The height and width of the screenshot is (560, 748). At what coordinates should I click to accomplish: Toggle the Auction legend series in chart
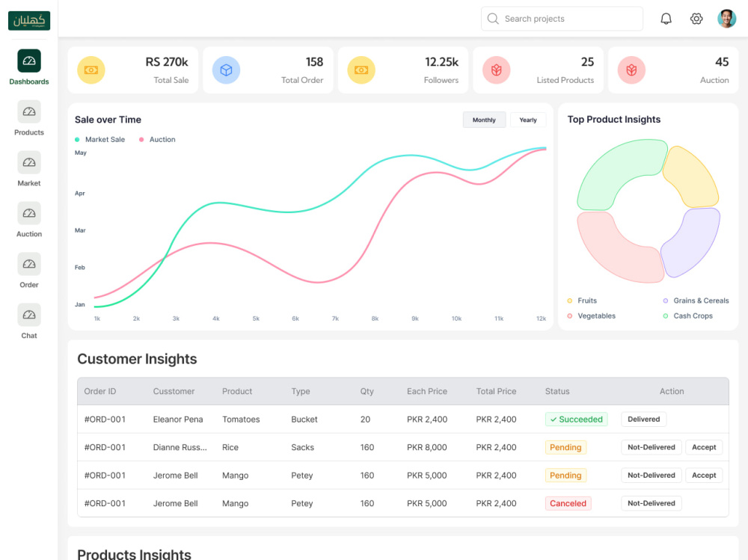point(157,139)
